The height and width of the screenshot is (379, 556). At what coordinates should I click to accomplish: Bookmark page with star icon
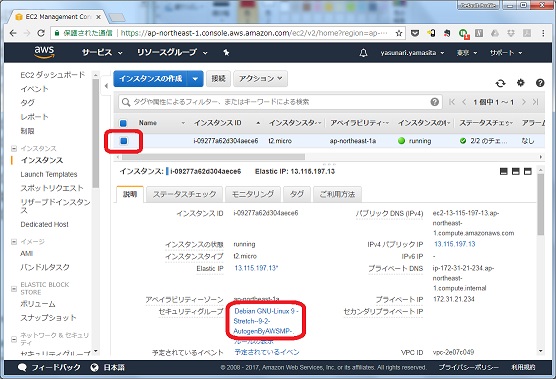pos(399,33)
